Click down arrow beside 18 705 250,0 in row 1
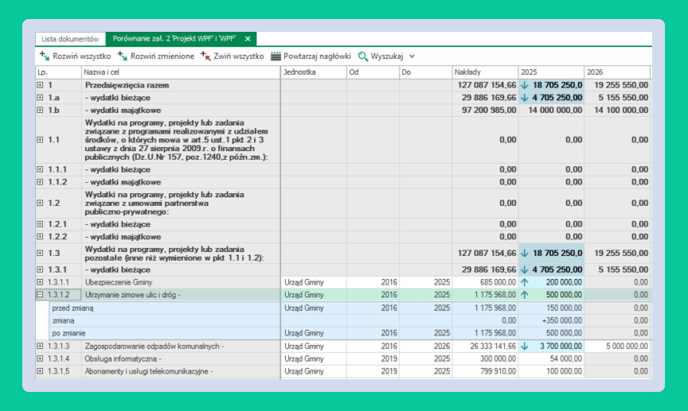 [524, 85]
